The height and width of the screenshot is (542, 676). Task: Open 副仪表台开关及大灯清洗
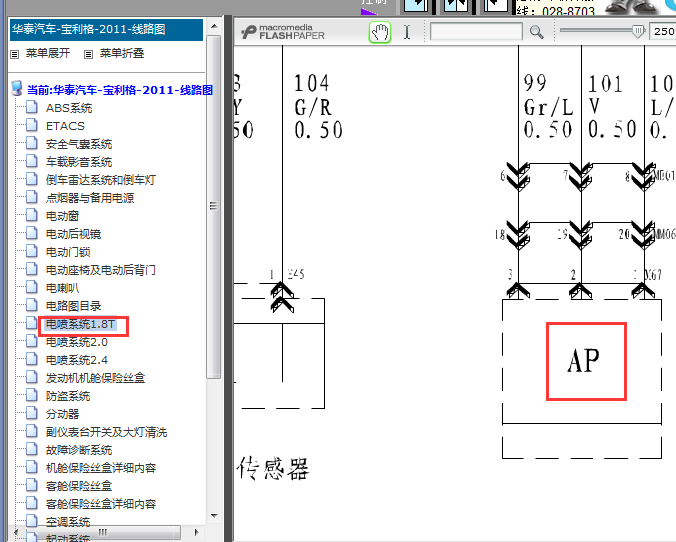click(x=106, y=432)
